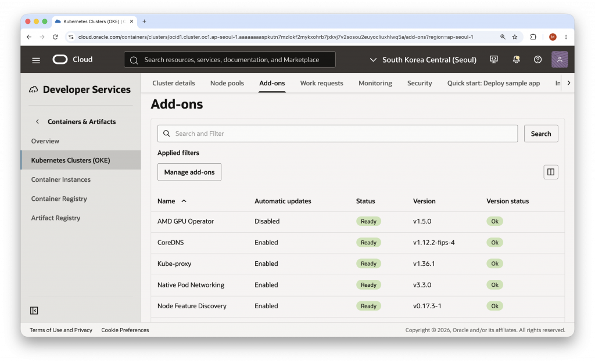Open Overview in the sidebar
The width and height of the screenshot is (595, 364).
[x=45, y=141]
